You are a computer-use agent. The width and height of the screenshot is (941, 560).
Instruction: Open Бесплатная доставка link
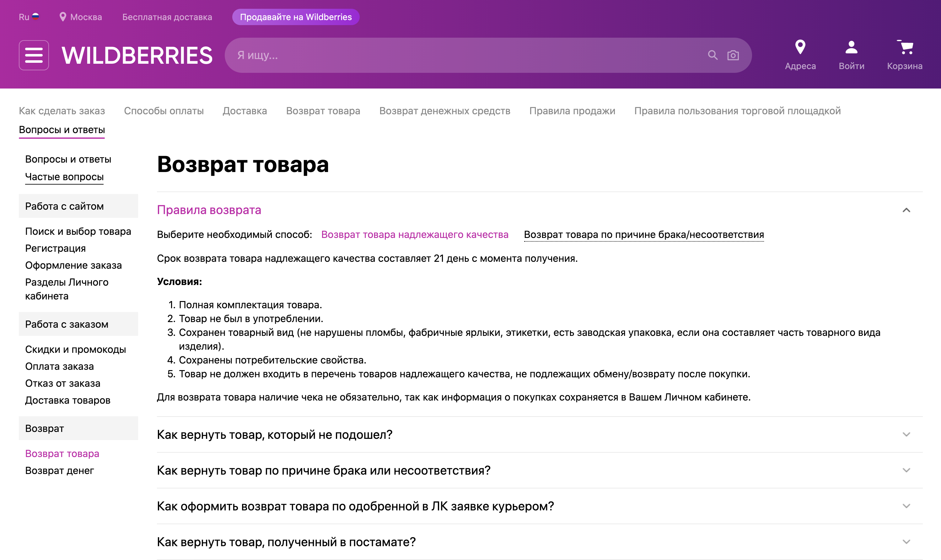pyautogui.click(x=167, y=17)
